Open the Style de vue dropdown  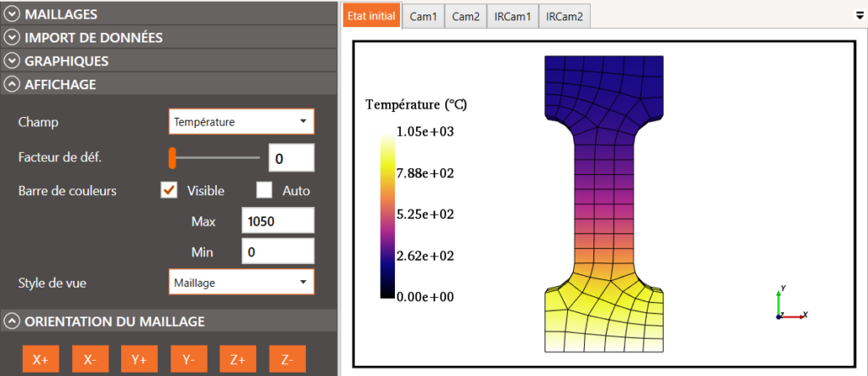[x=242, y=283]
